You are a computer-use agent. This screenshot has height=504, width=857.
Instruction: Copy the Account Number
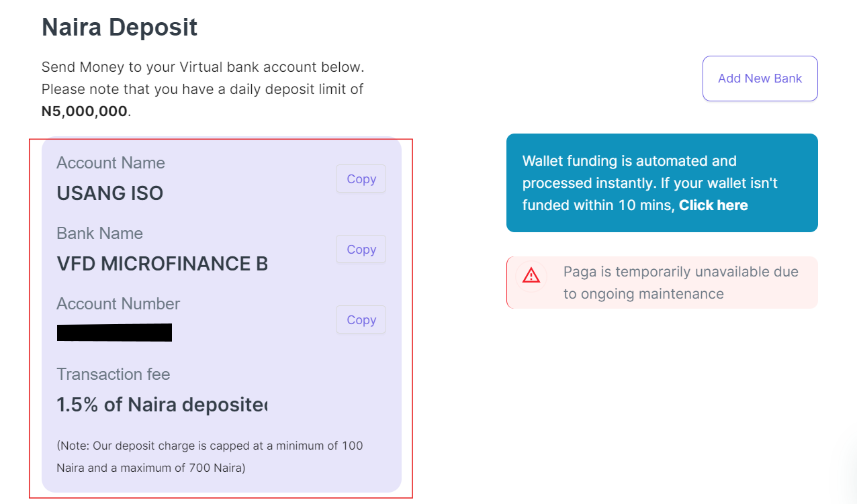point(361,319)
